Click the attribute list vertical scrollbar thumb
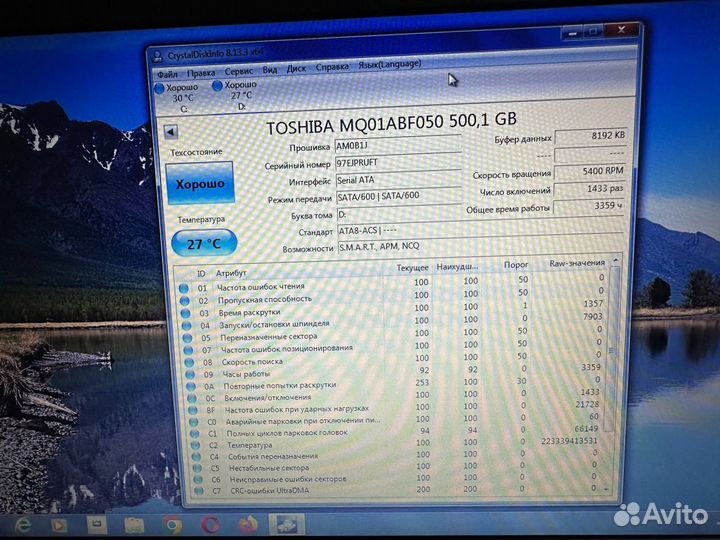720x540 pixels. coord(610,350)
